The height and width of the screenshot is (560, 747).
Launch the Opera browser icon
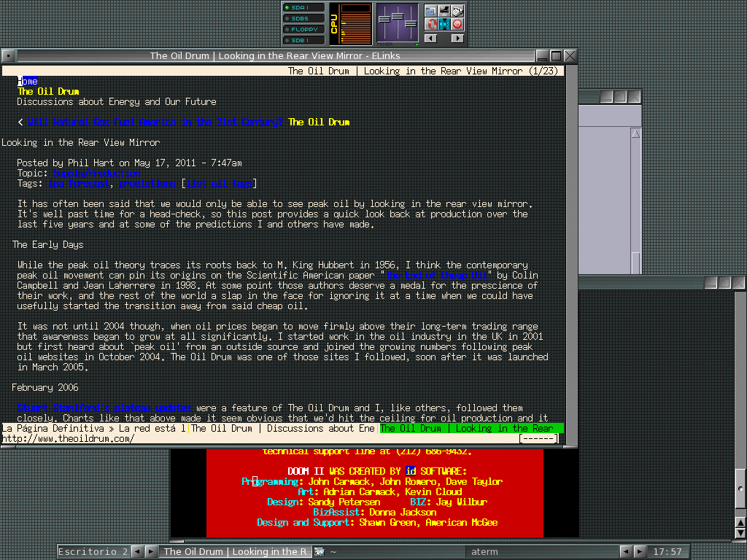430,24
